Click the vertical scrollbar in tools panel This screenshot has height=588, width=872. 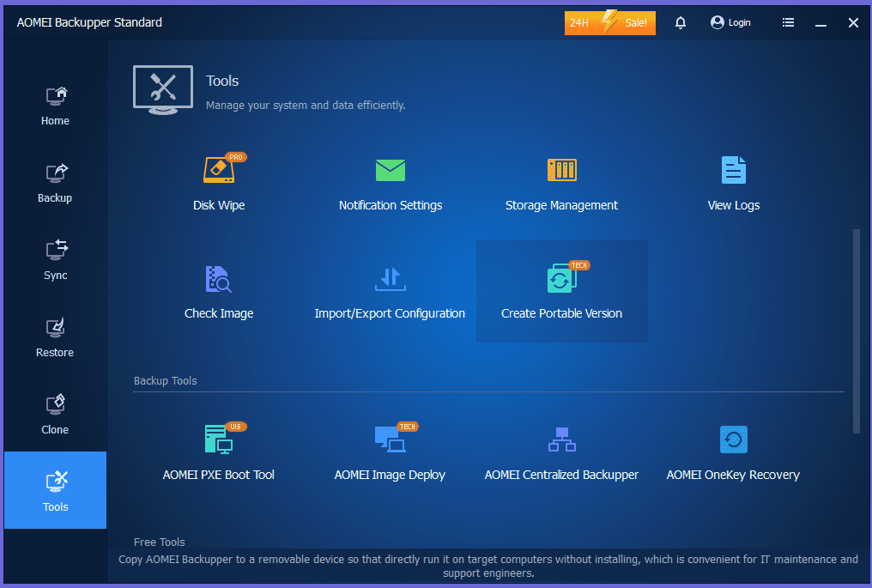[x=857, y=331]
